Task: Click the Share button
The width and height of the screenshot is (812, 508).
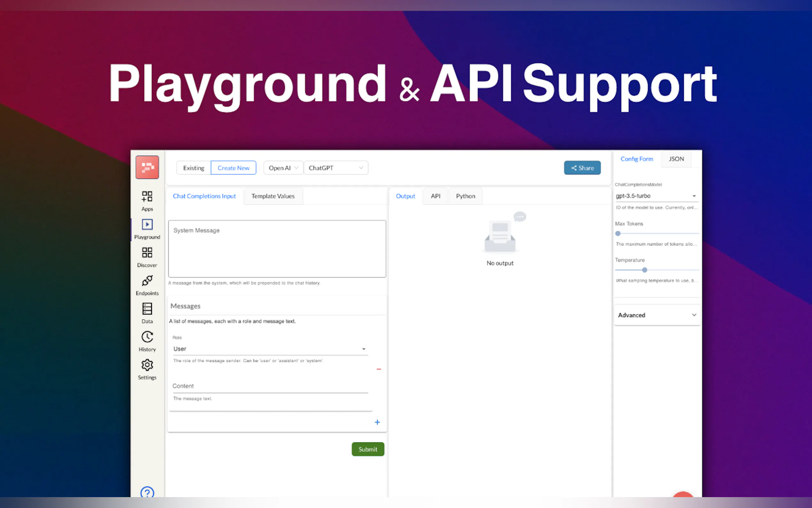Action: (582, 168)
